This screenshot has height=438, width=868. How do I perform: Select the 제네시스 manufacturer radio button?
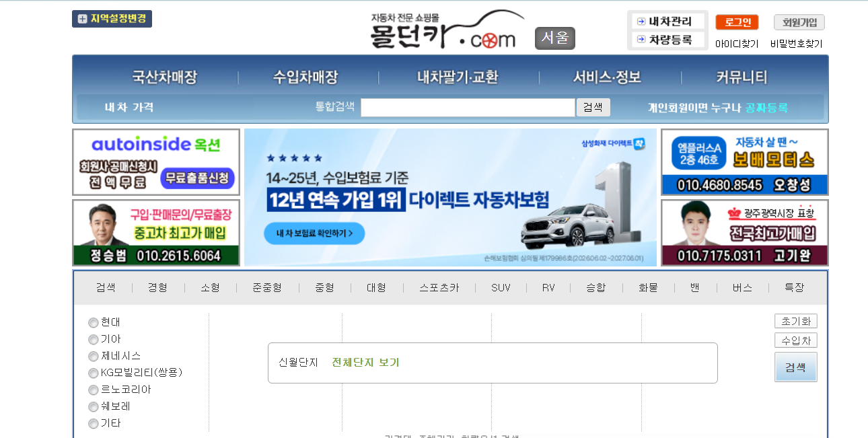point(94,357)
